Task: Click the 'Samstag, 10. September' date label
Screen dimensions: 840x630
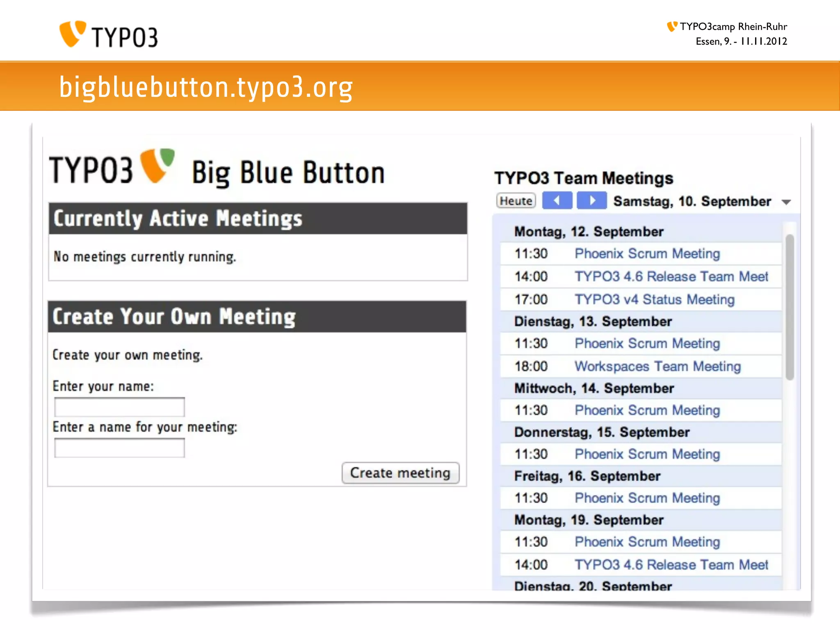Action: (692, 201)
